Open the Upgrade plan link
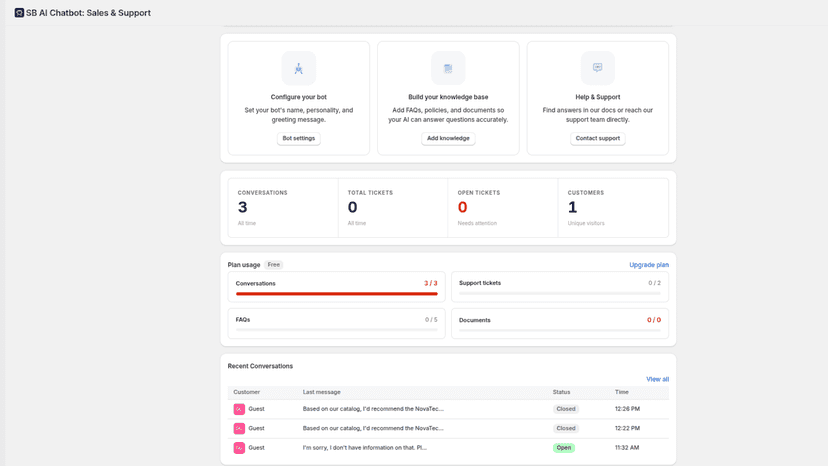The image size is (828, 466). point(649,265)
